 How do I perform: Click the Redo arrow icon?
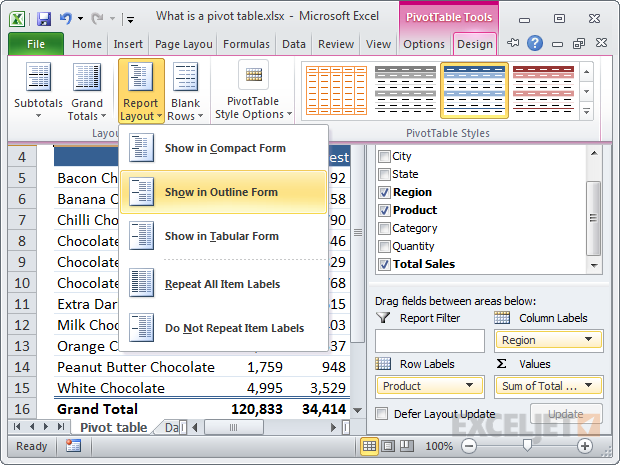click(96, 18)
